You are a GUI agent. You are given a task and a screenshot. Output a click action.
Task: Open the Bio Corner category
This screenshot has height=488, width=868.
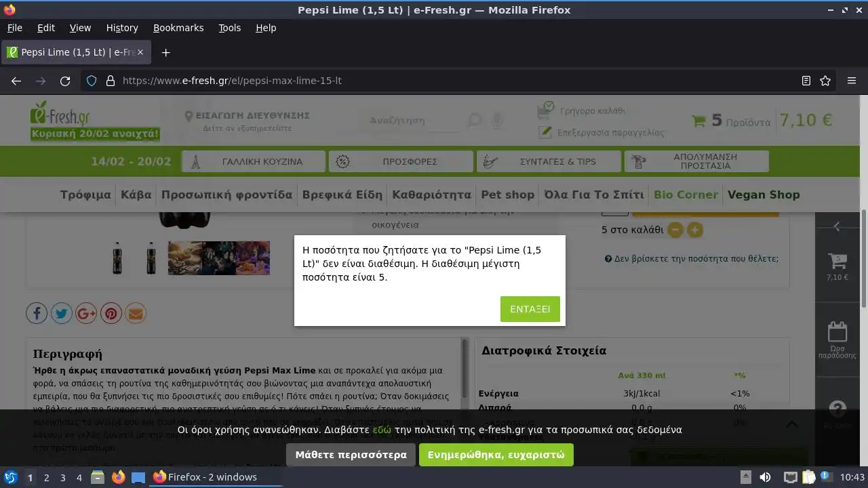point(686,195)
